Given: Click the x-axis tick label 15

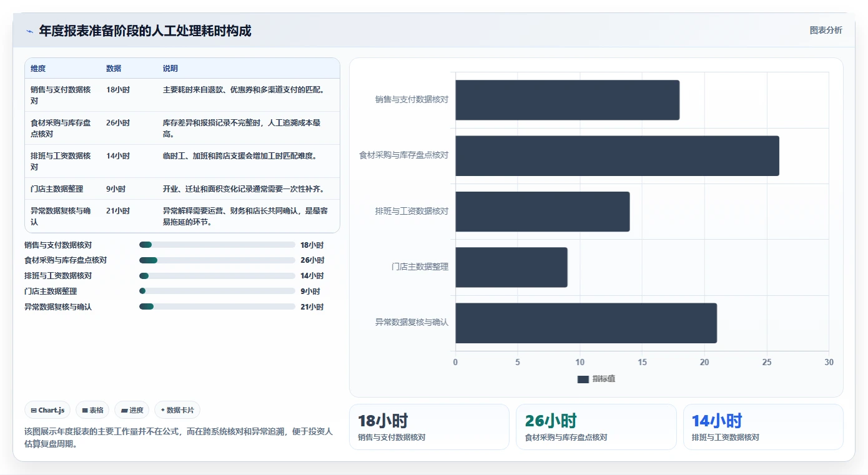Looking at the screenshot, I should pyautogui.click(x=642, y=362).
